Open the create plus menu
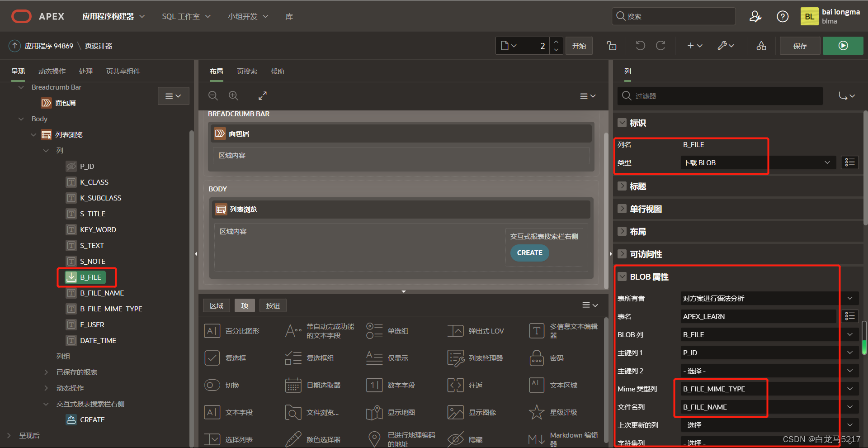Screen dimensions: 868x448 (695, 46)
